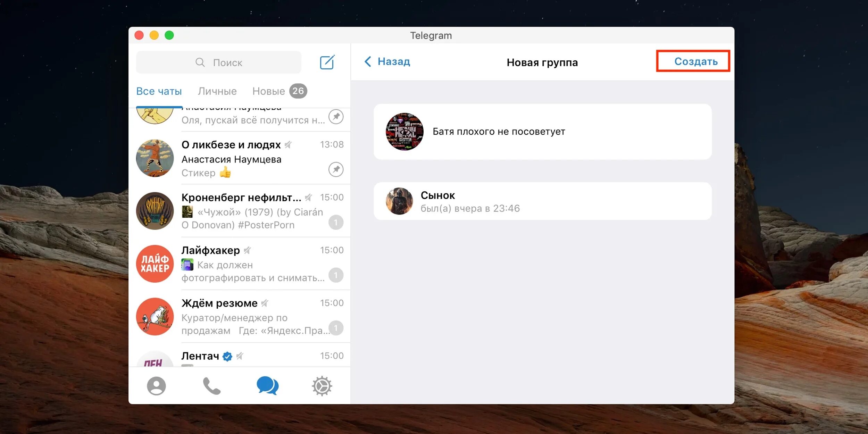The width and height of the screenshot is (868, 434).
Task: Click pin icon next to Оля message
Action: coord(336,117)
